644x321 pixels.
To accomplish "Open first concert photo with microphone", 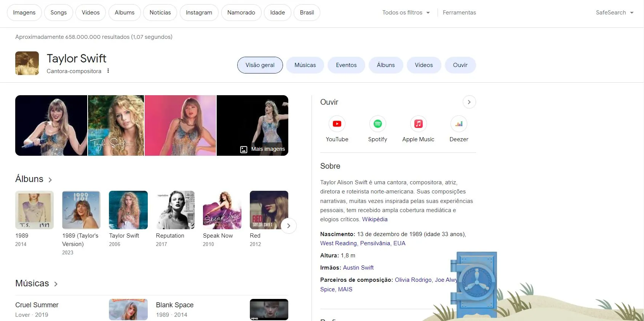I will click(x=51, y=125).
